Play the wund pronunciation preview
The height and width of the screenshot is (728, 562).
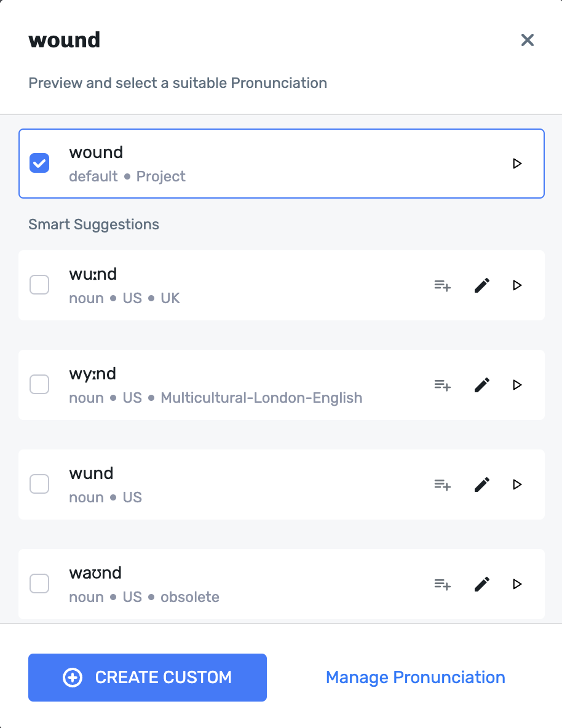(517, 485)
